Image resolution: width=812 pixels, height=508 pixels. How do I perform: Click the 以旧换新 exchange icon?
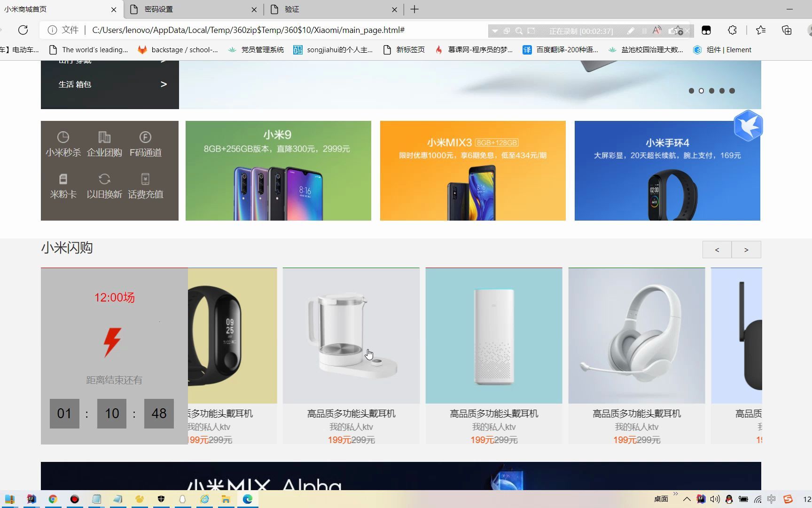pos(104,179)
